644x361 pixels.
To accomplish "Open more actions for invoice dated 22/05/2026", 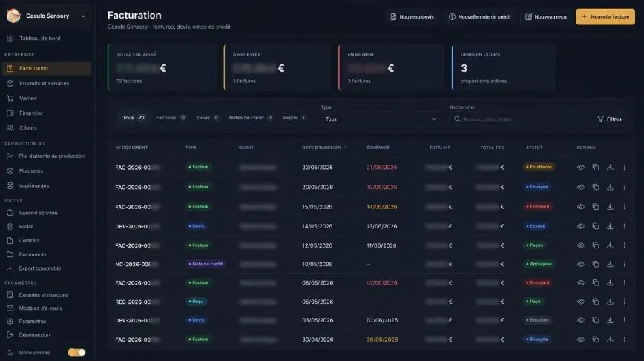I will pyautogui.click(x=624, y=167).
